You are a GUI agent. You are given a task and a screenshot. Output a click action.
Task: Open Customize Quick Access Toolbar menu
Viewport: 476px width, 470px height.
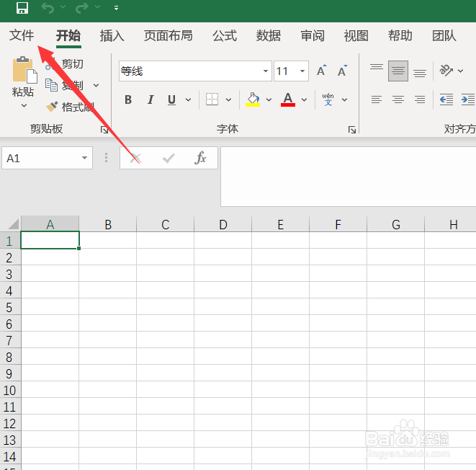[x=116, y=8]
